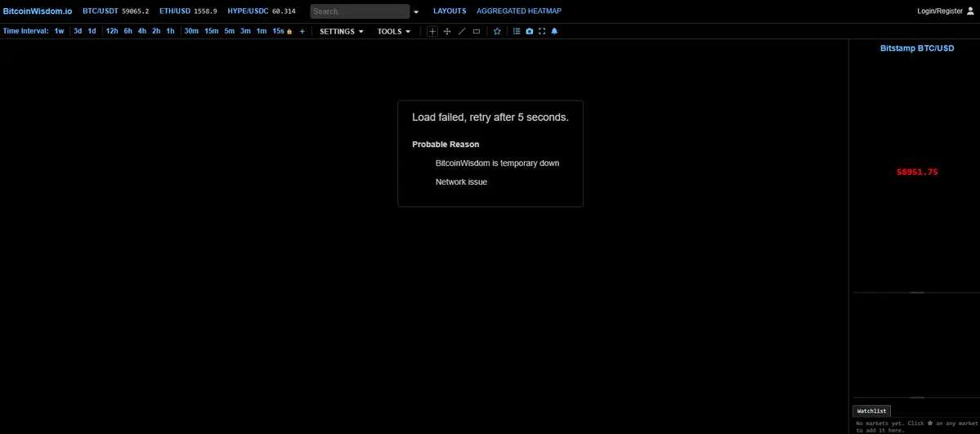Click the BitcoinWisdom.io logo link
Screen dimensions: 980x434
click(x=38, y=11)
